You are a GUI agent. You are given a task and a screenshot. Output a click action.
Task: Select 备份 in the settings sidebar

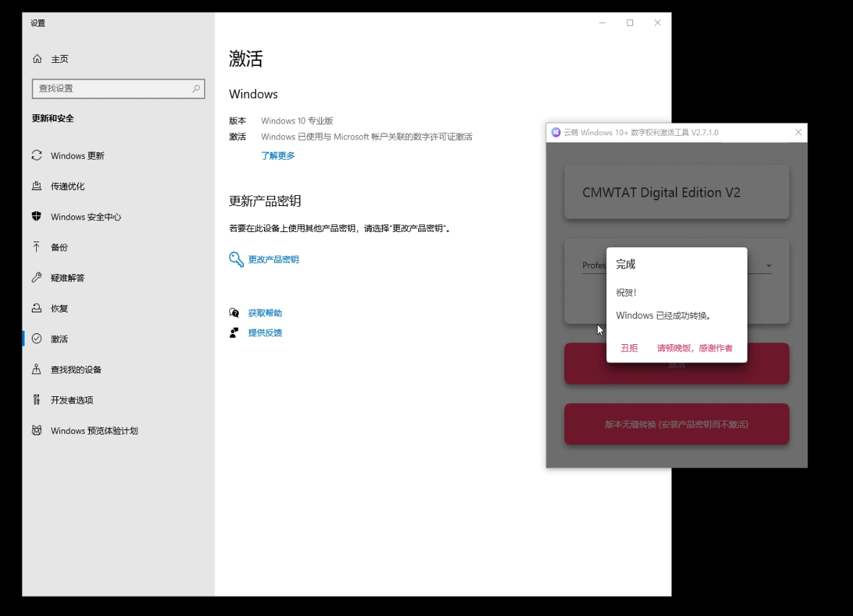[56, 247]
